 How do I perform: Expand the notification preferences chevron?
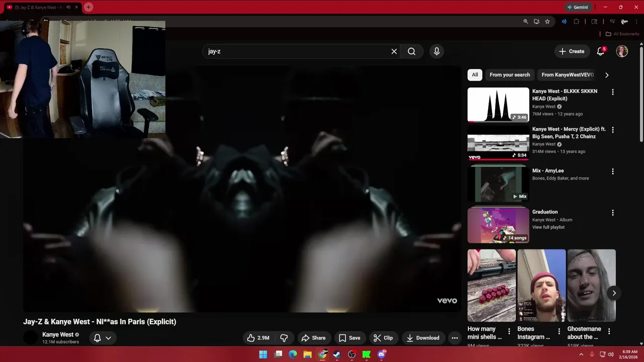coord(108,338)
